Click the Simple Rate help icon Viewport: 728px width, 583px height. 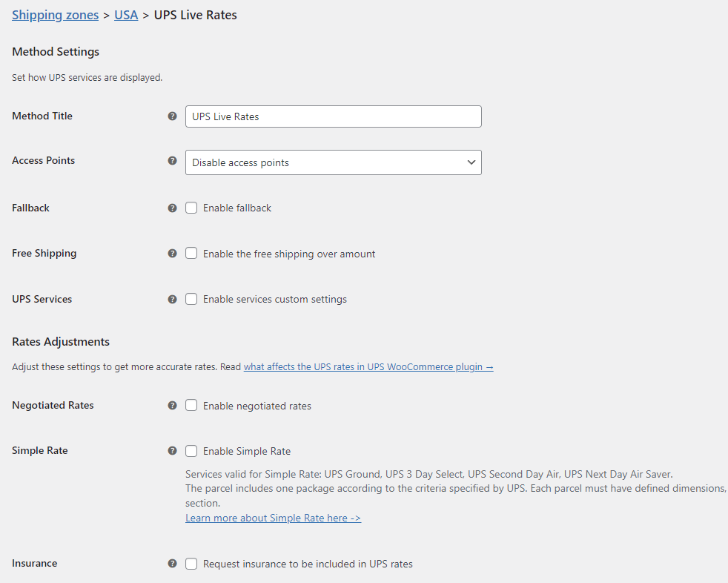pos(172,450)
